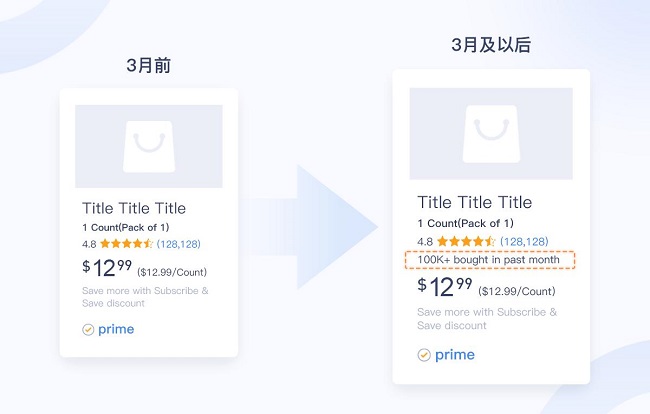Click the prime checkmark icon in left card
This screenshot has height=414, width=650.
pos(88,329)
